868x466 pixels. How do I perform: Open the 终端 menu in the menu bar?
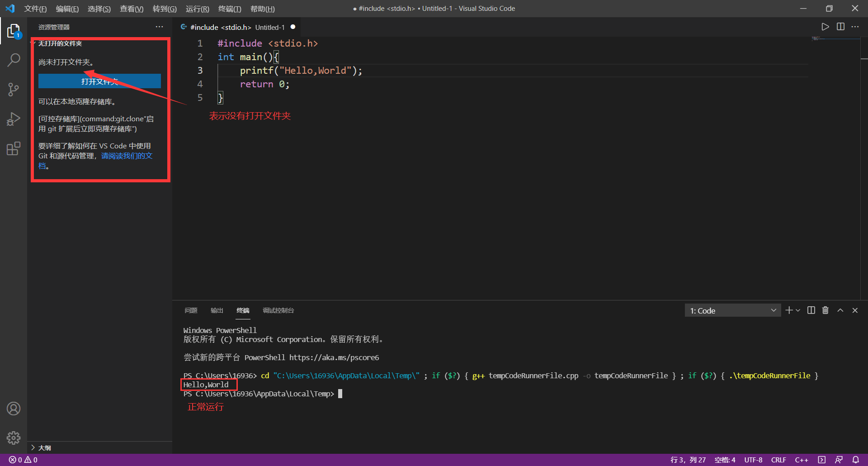(229, 9)
